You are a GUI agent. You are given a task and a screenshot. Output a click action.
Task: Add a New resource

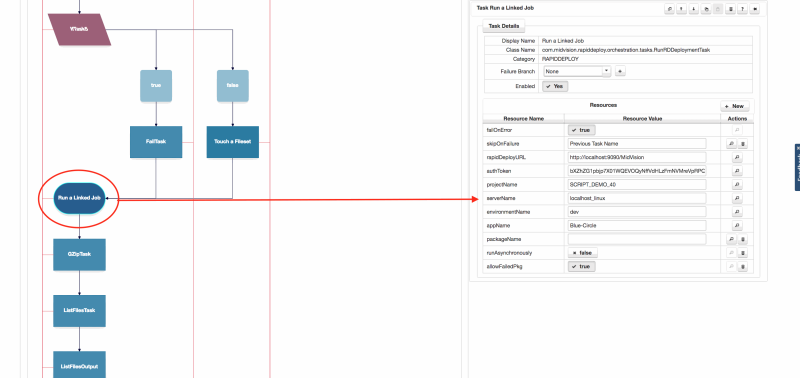coord(735,106)
